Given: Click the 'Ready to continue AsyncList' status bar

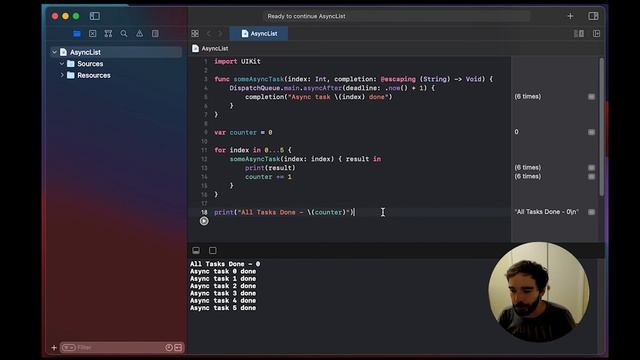Looking at the screenshot, I should click(x=396, y=16).
